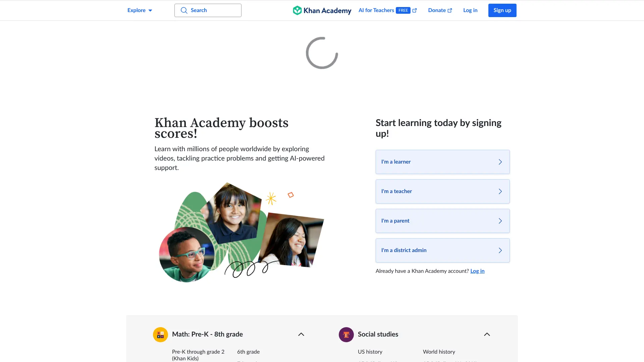Choose I'm a learner
Viewport: 644px width, 362px height.
[x=442, y=162]
